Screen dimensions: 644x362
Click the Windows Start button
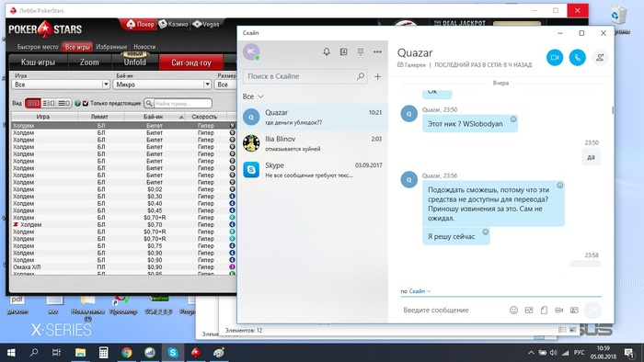(11, 353)
